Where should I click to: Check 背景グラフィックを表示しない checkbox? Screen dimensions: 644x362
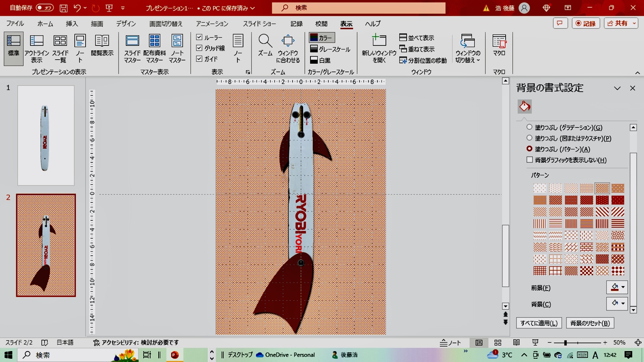530,160
